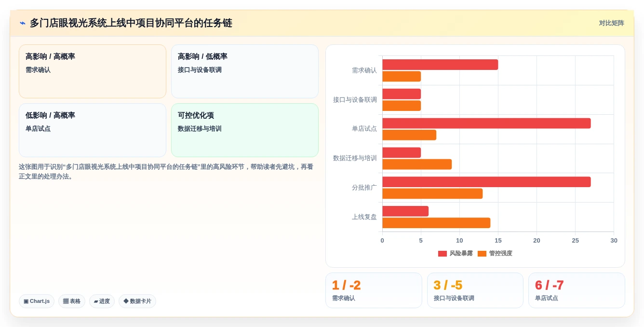Screen dimensions: 644x327
Task: Click the 分批推广 y-axis label
Action: 364,188
